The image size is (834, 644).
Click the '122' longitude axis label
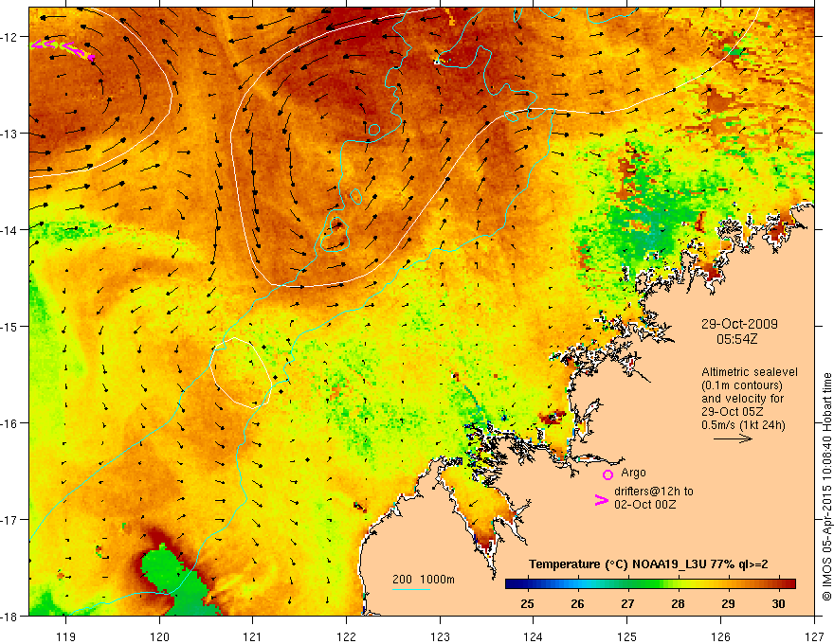(346, 636)
